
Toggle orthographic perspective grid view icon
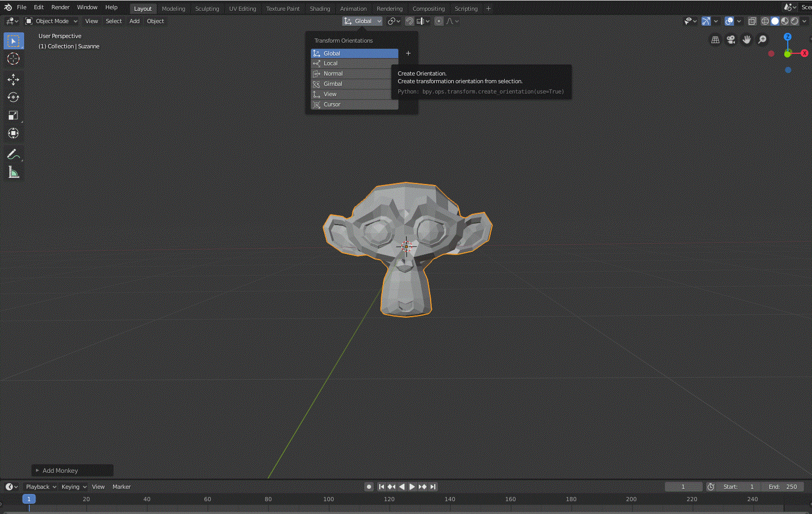pyautogui.click(x=715, y=40)
